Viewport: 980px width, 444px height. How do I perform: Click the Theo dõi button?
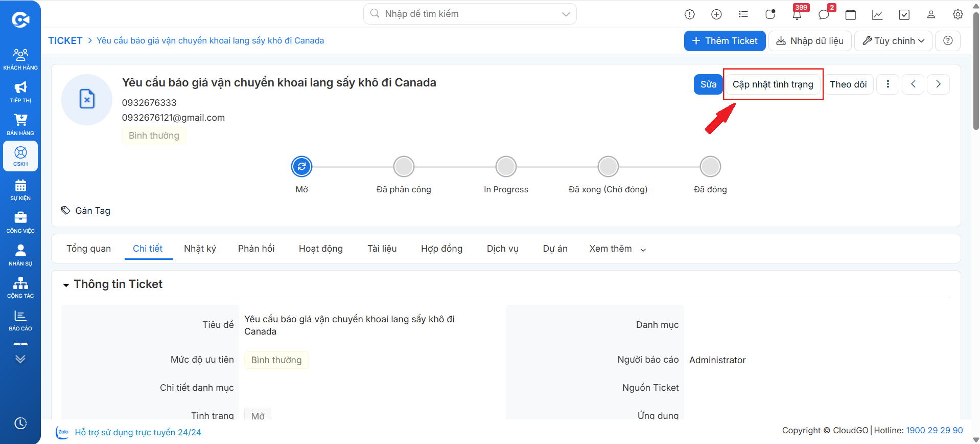(x=848, y=84)
